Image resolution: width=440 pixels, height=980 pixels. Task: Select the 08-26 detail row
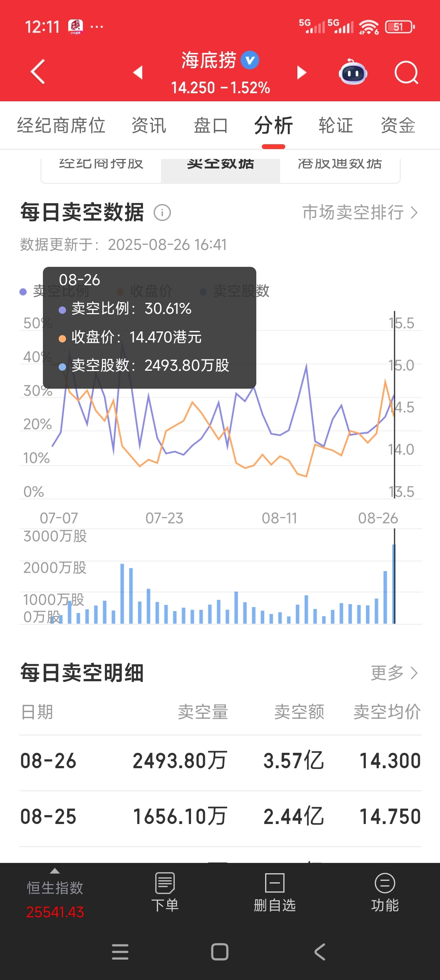pos(220,761)
